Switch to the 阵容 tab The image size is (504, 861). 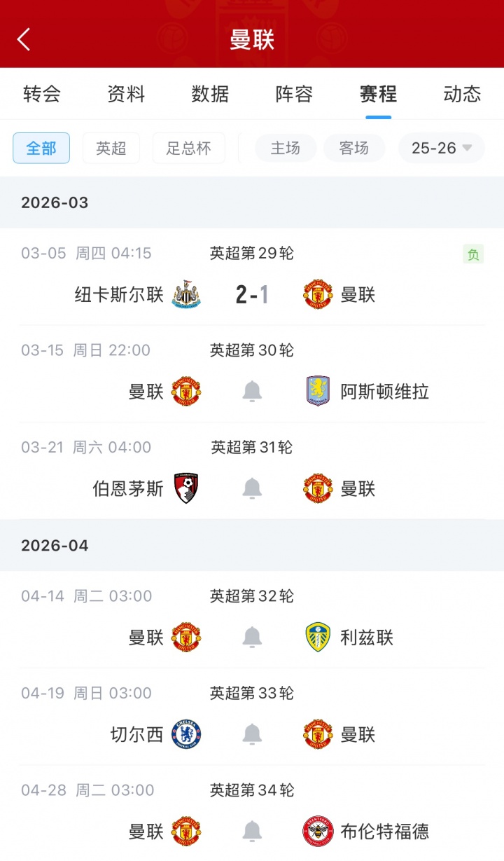(294, 94)
